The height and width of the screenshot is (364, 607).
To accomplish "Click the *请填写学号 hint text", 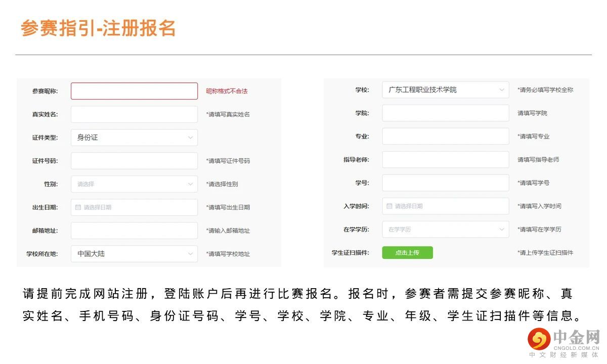I will coord(533,183).
